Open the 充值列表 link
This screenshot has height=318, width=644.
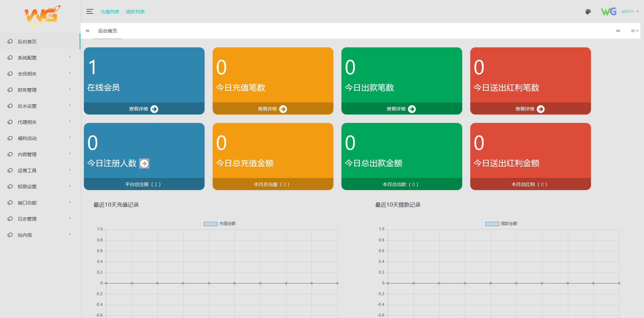[x=110, y=12]
